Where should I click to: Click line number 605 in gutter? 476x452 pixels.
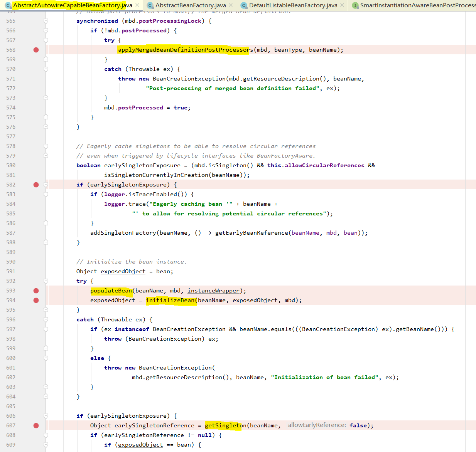click(x=11, y=406)
